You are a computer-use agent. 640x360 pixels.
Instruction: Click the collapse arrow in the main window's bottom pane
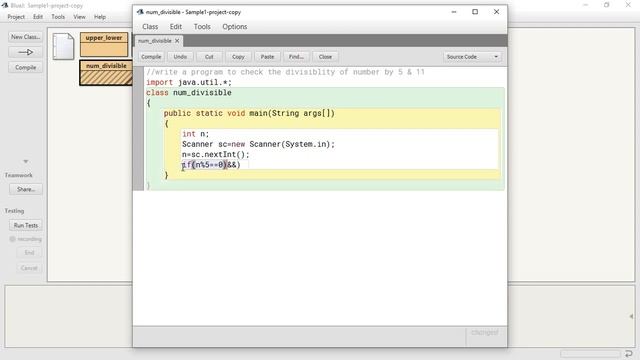(x=631, y=316)
